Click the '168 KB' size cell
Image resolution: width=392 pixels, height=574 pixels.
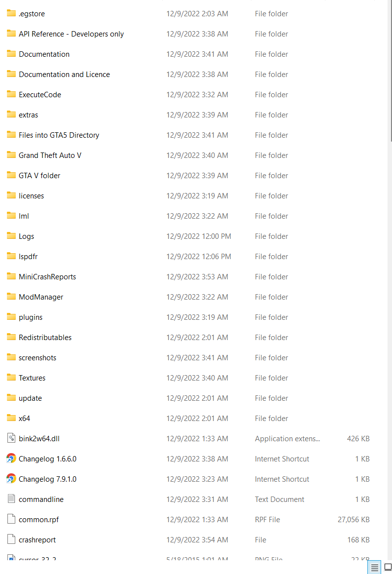tap(358, 539)
